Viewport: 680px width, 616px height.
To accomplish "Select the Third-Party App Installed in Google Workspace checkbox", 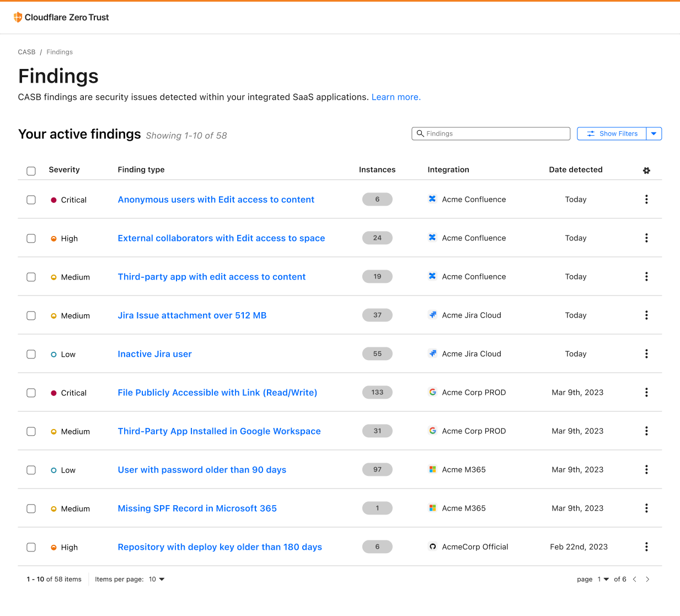I will [31, 431].
